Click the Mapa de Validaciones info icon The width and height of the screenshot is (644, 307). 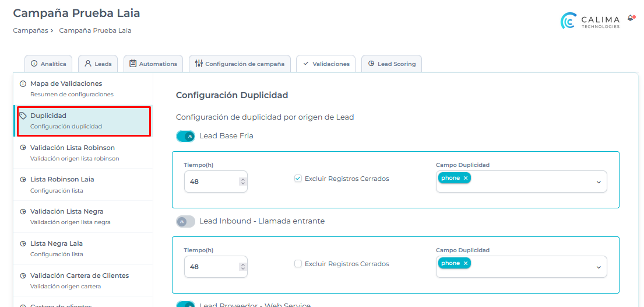pos(23,84)
